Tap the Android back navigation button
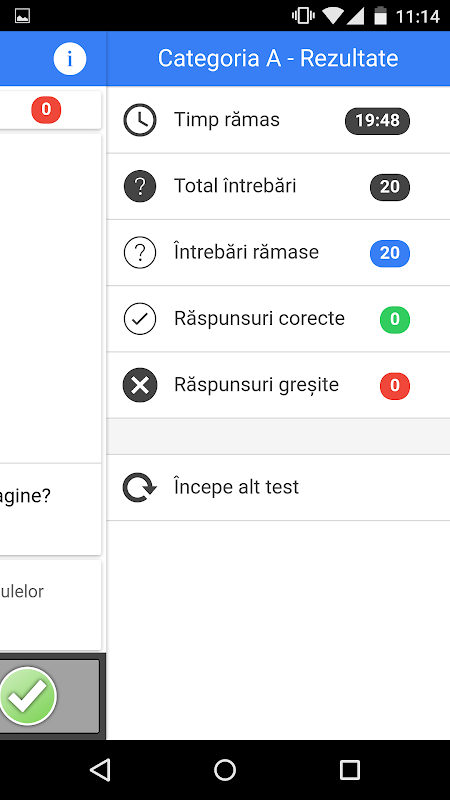The height and width of the screenshot is (800, 450). click(100, 769)
